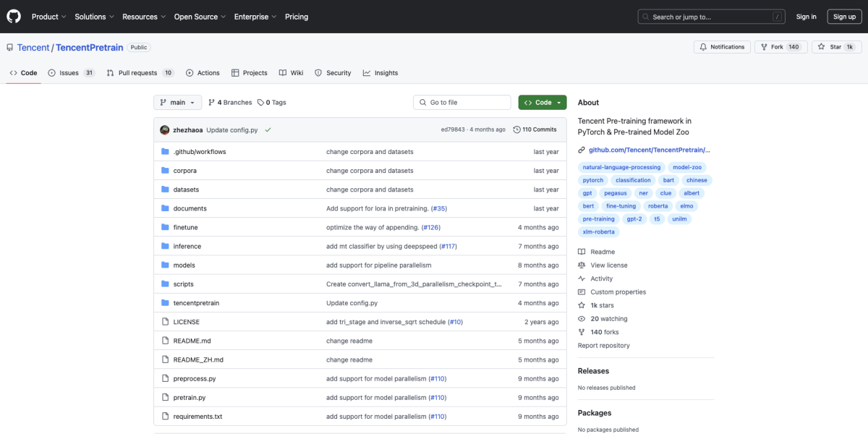The height and width of the screenshot is (434, 868).
Task: Click zhezhaoa's avatar thumbnail
Action: 164,129
